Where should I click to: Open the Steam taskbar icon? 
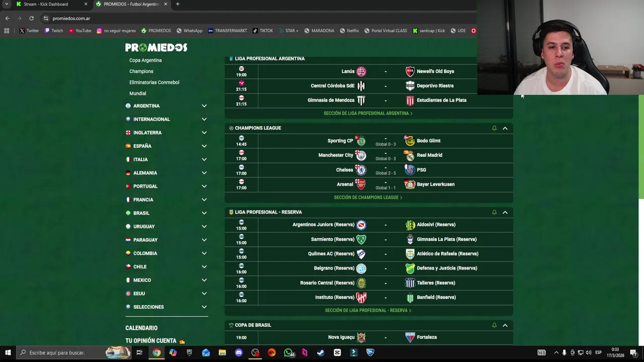tap(320, 352)
